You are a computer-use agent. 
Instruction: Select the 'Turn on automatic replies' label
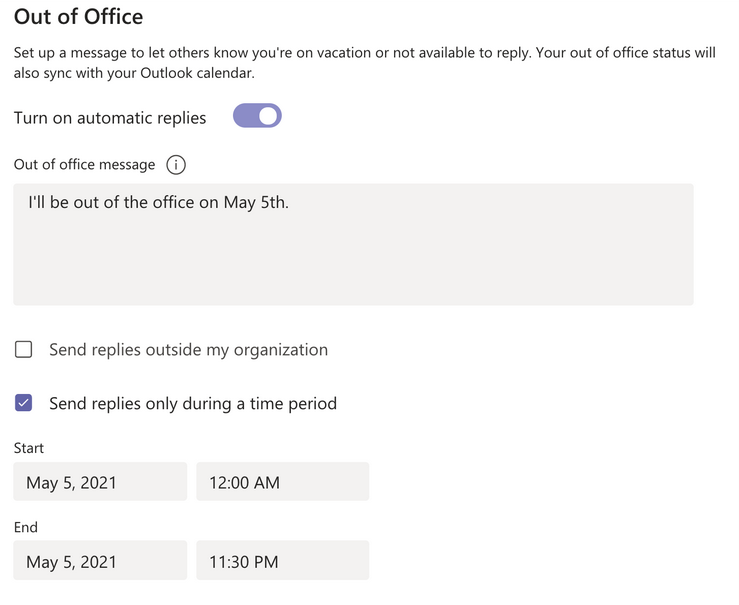click(x=110, y=118)
